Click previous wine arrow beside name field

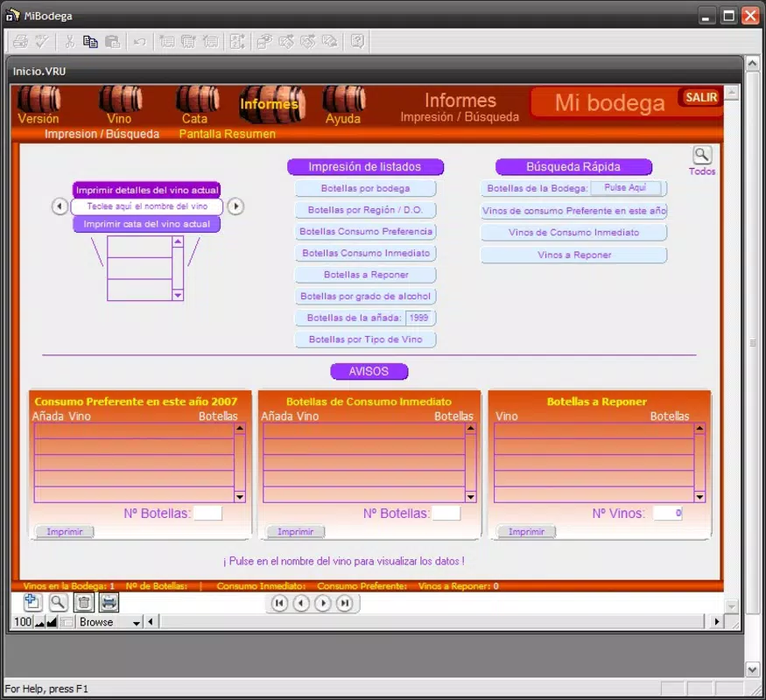[60, 206]
